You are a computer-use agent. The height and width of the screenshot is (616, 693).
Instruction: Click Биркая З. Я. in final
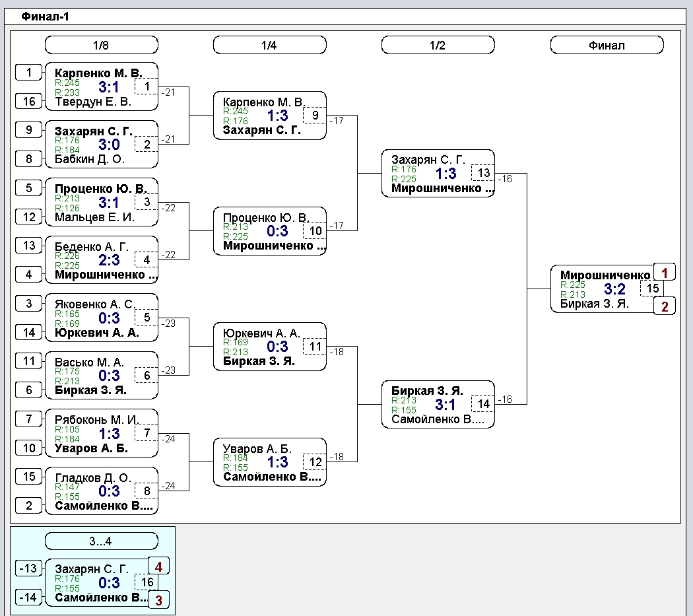coord(594,304)
